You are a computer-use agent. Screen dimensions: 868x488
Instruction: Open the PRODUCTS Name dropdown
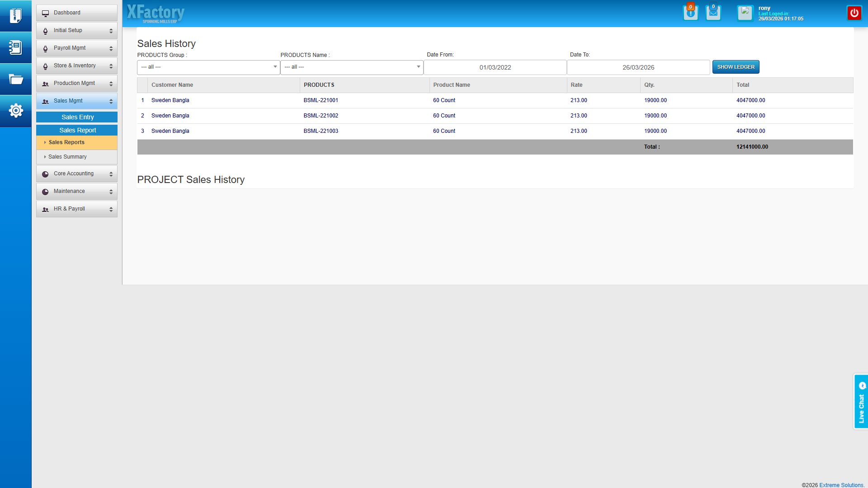click(x=352, y=67)
